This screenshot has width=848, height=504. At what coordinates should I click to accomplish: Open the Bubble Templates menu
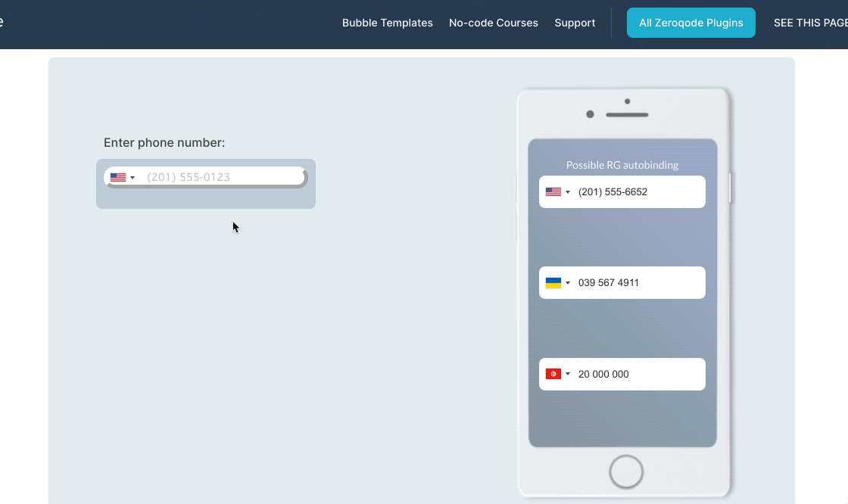(387, 23)
